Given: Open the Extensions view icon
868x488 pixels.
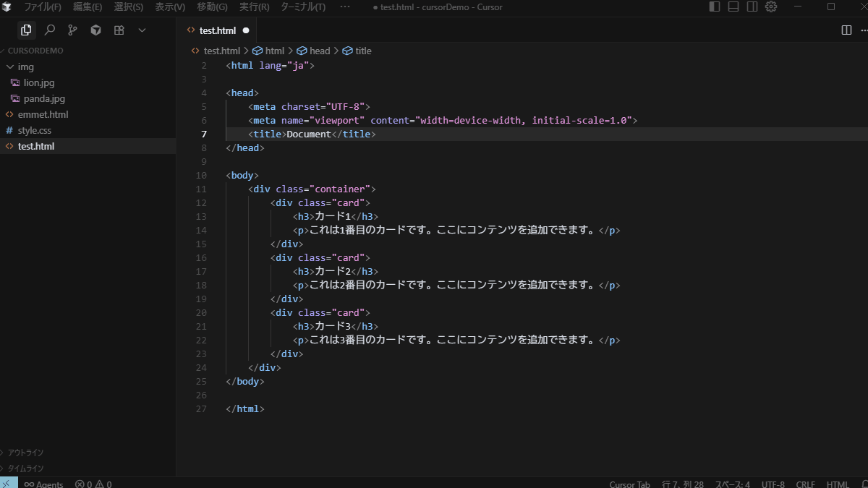Looking at the screenshot, I should point(119,30).
